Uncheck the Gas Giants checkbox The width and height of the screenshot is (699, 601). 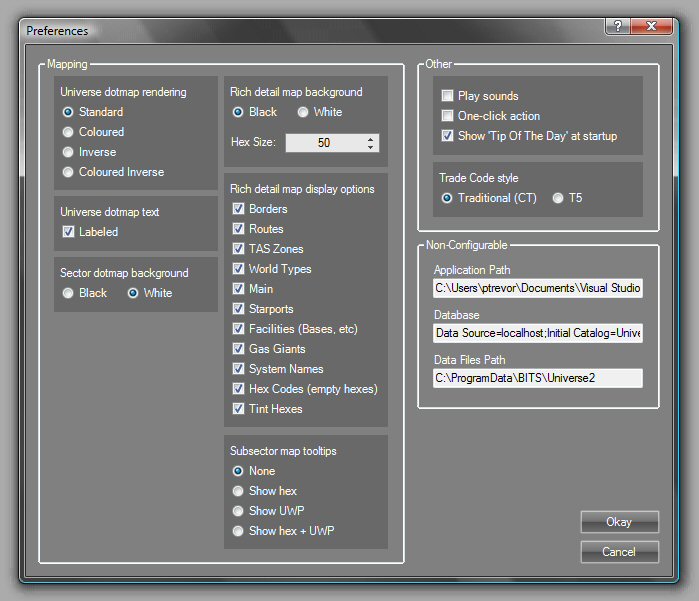pyautogui.click(x=239, y=349)
